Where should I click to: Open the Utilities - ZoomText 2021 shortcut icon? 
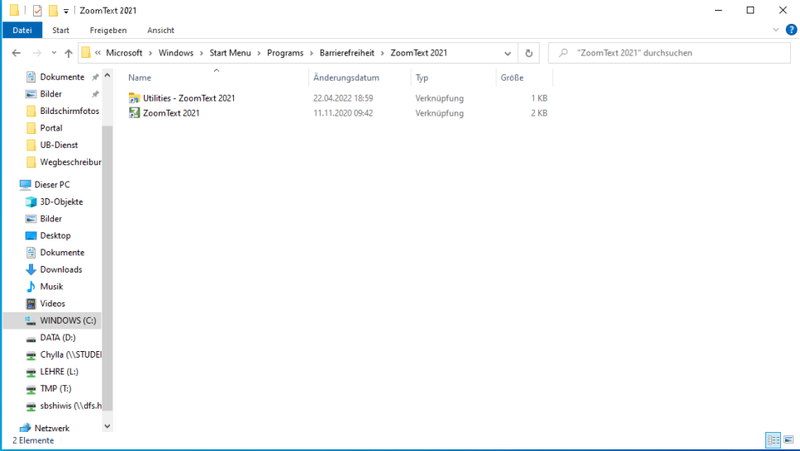click(134, 98)
